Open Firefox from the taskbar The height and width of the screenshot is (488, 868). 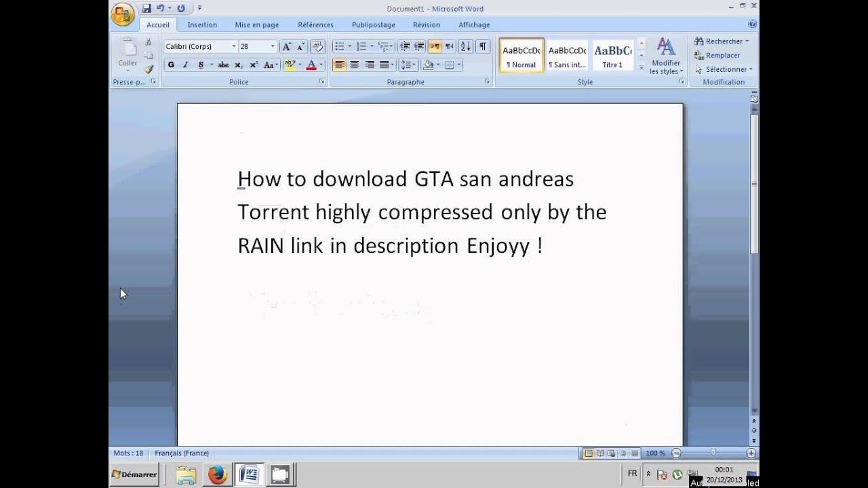point(218,474)
